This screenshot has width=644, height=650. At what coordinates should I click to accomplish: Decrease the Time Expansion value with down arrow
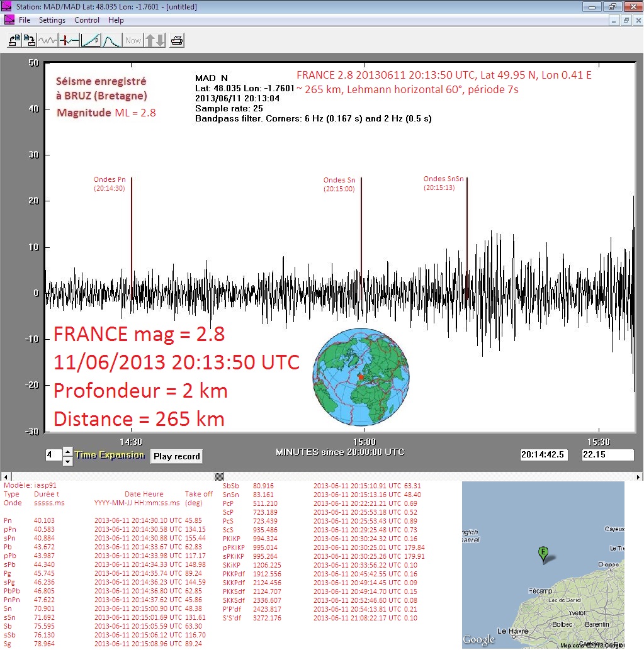point(68,461)
